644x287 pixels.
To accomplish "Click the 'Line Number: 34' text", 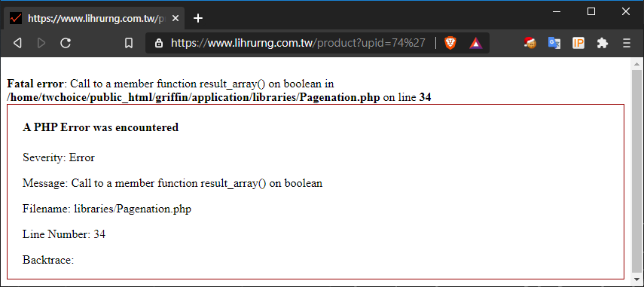I will (64, 234).
